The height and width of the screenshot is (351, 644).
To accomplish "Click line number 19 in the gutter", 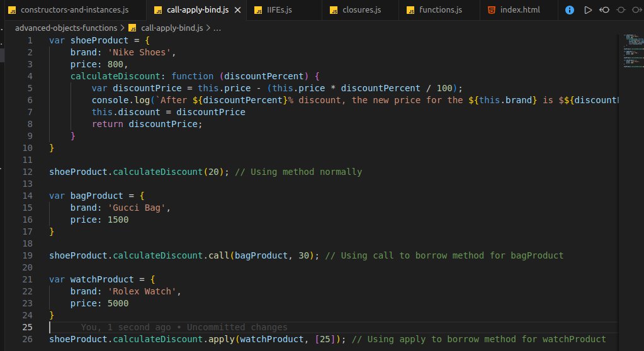I will (x=28, y=255).
